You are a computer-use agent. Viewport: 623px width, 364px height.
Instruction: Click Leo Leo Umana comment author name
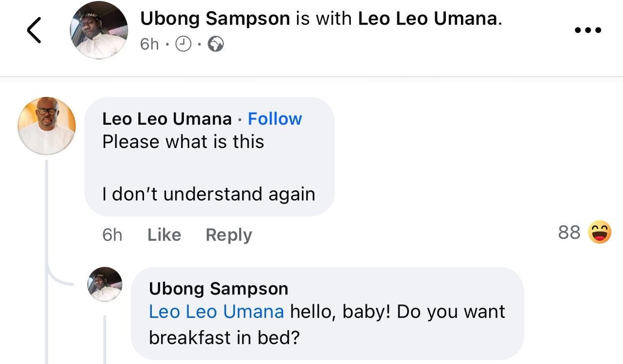tap(167, 119)
